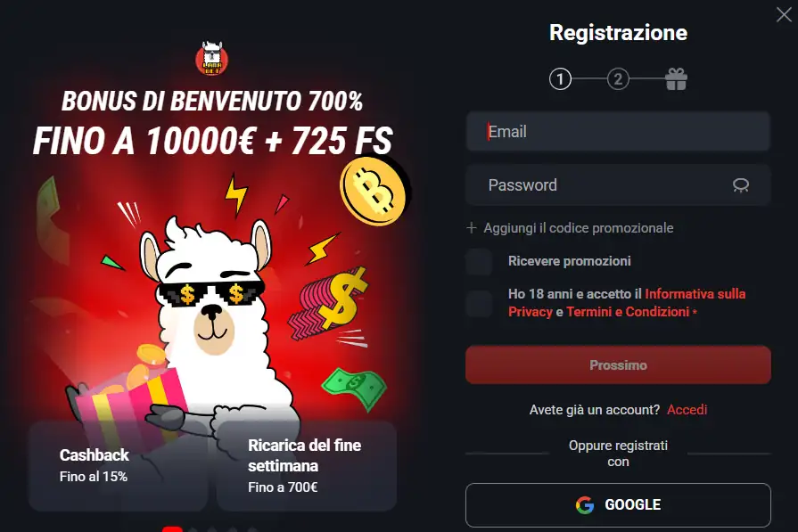
Task: Close the registration dialog with X
Action: point(784,15)
